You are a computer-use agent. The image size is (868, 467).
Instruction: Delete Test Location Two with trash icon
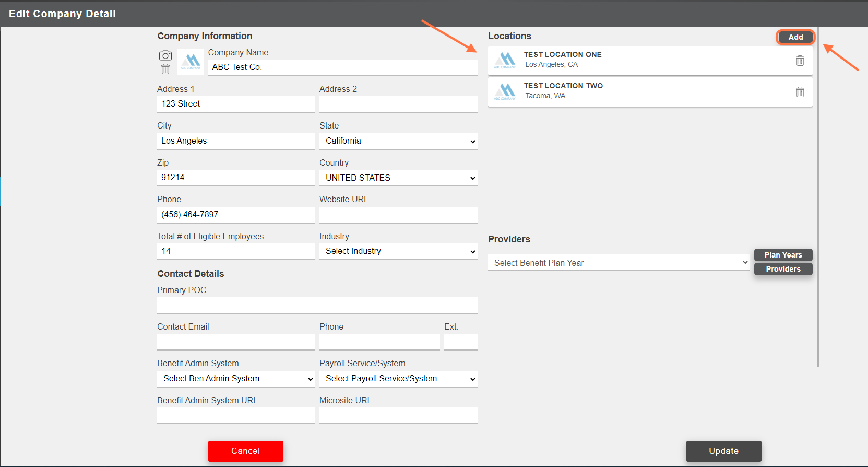(800, 92)
